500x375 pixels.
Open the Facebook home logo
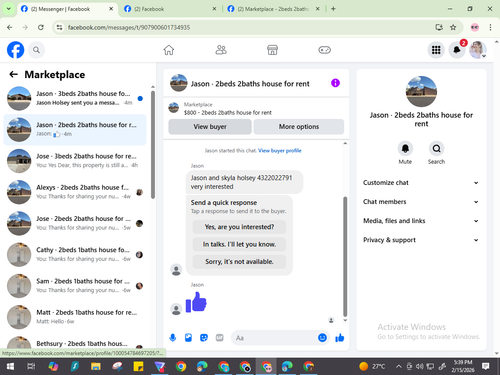coord(16,50)
